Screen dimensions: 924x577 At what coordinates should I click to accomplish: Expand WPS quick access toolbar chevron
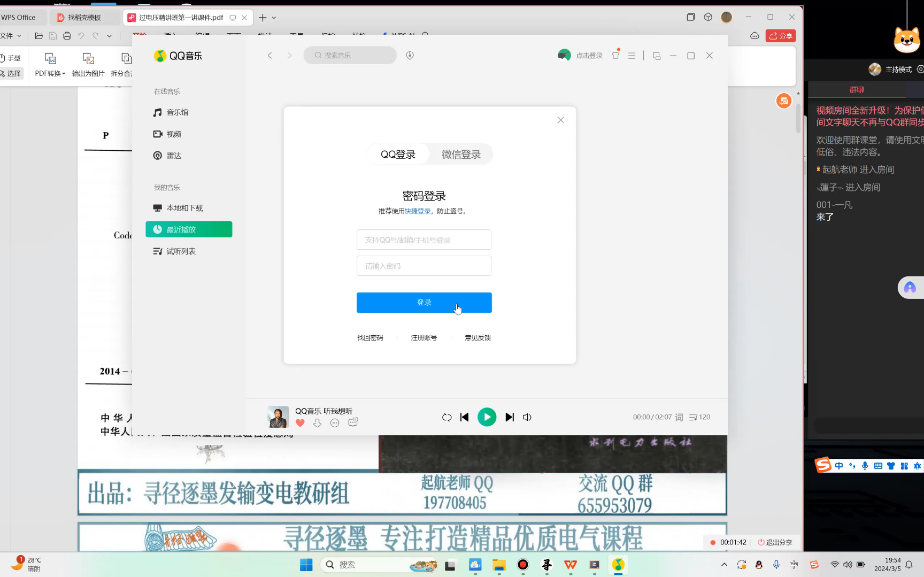[109, 36]
